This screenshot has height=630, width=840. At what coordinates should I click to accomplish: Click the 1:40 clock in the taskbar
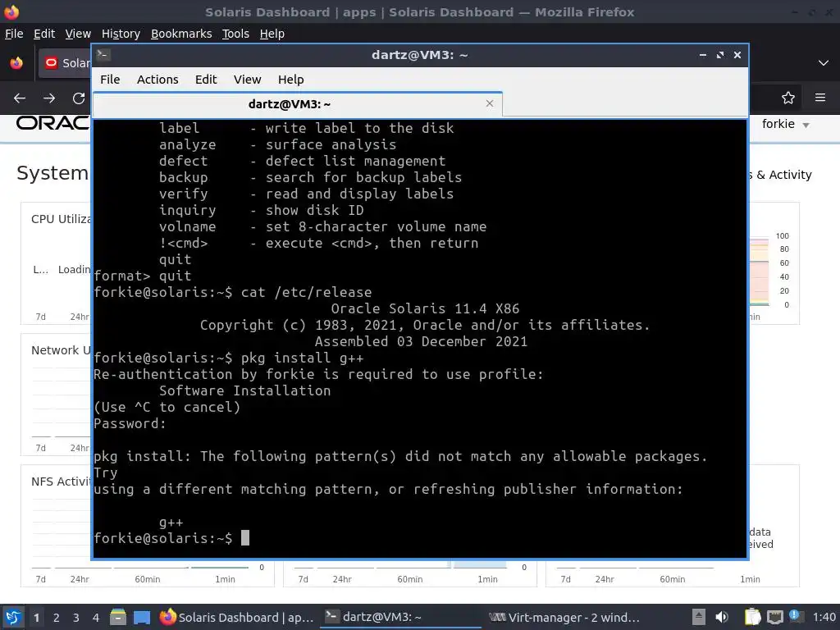coord(824,617)
